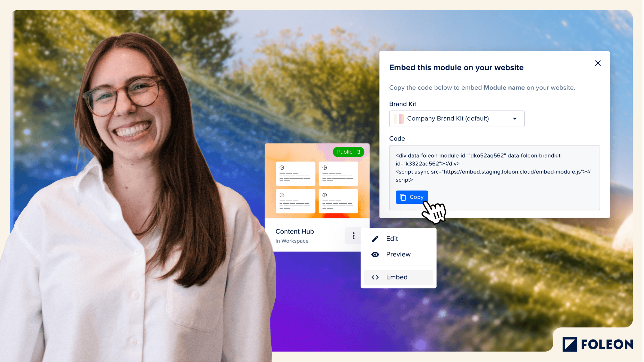This screenshot has width=644, height=362.
Task: Click the bold "Module name" text
Action: [505, 88]
